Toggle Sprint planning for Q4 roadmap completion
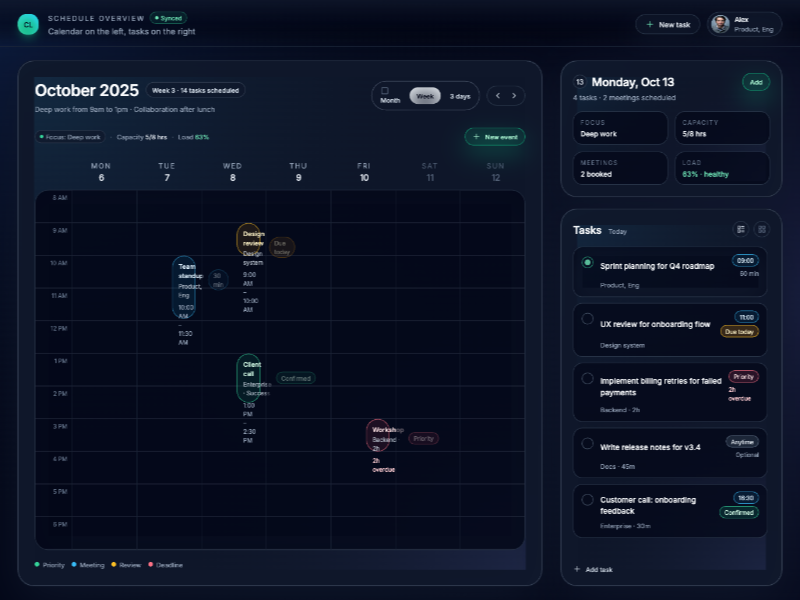Image resolution: width=800 pixels, height=600 pixels. point(587,262)
